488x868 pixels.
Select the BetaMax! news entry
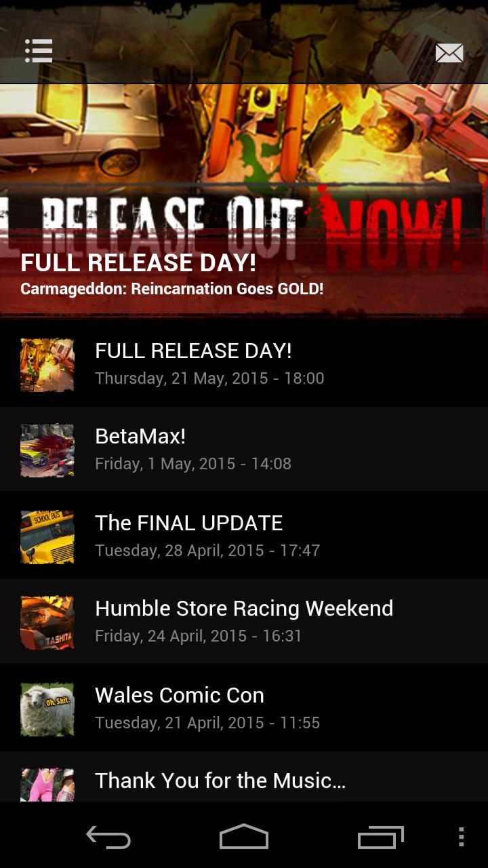tap(244, 450)
